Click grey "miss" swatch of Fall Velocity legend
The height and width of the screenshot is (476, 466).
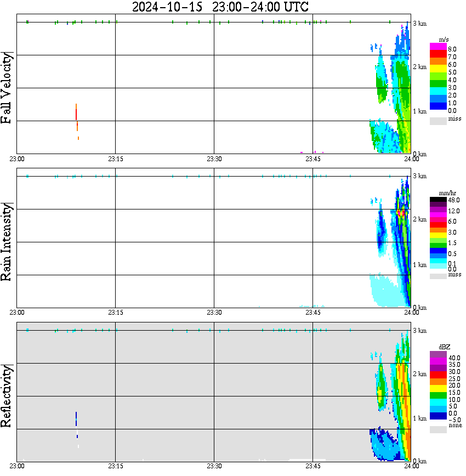click(x=438, y=121)
